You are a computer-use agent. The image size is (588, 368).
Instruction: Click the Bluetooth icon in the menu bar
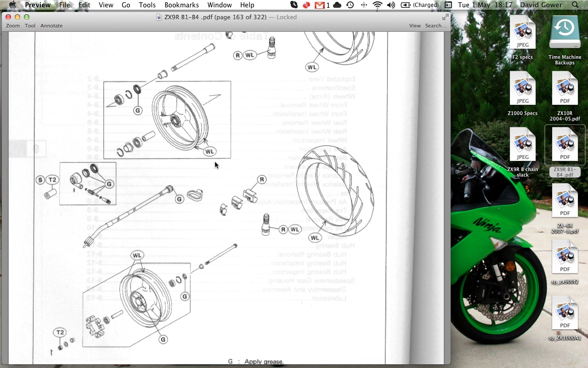tap(363, 5)
